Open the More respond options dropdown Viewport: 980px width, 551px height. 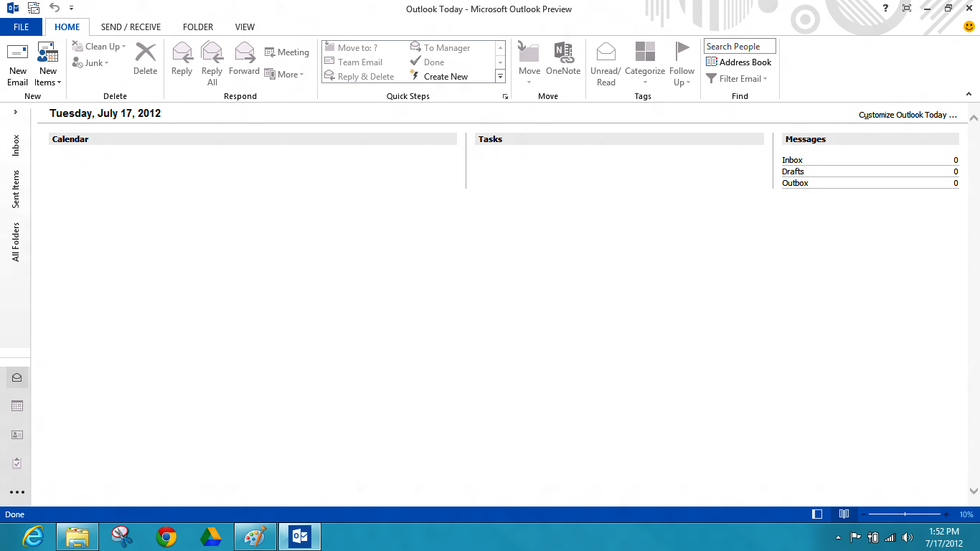click(x=285, y=75)
